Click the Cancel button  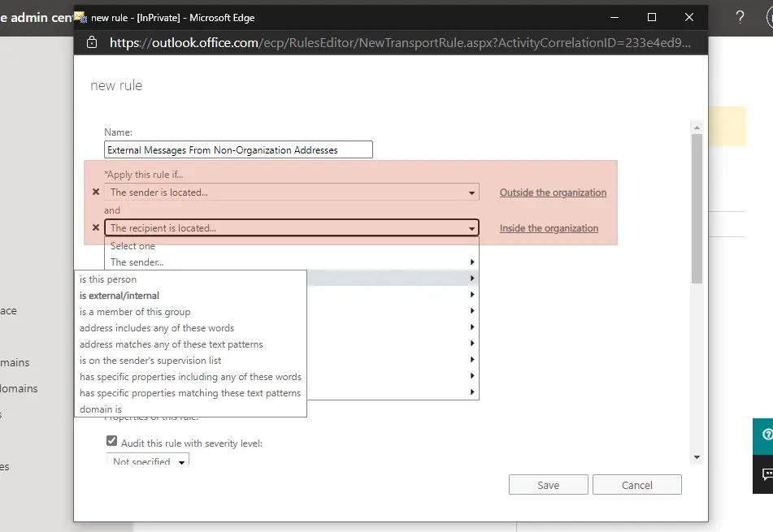pos(637,485)
